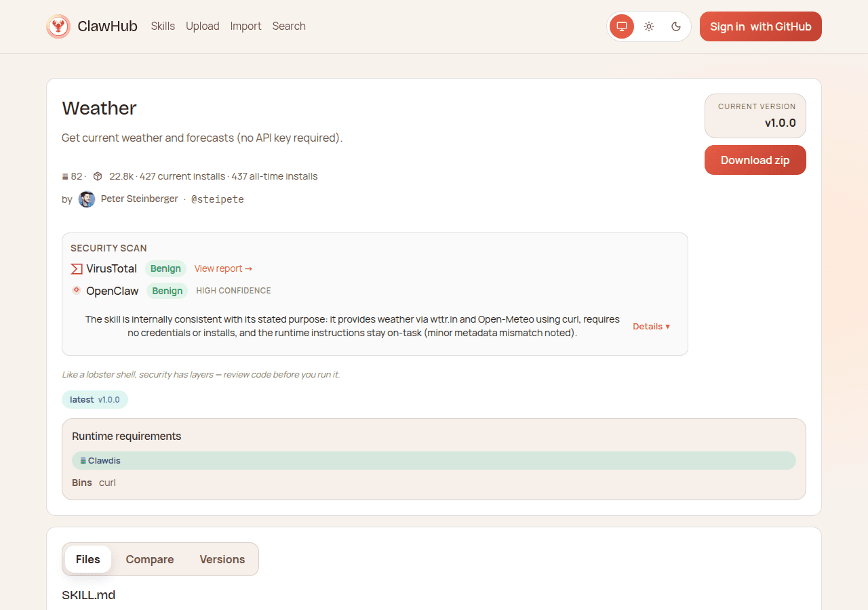This screenshot has width=868, height=610.
Task: Select the latest v1.0.0 version badge
Action: [x=94, y=399]
